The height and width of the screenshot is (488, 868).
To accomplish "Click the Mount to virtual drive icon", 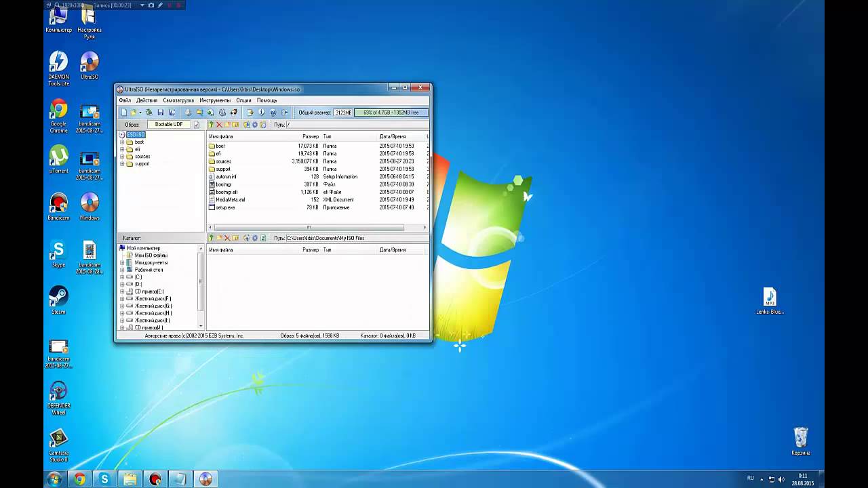I will [222, 113].
